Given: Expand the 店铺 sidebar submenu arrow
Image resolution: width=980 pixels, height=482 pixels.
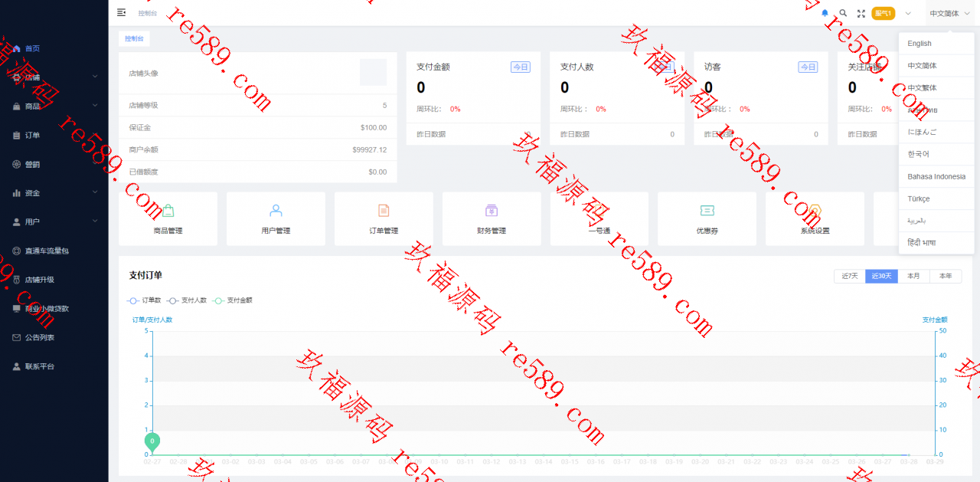Looking at the screenshot, I should pos(95,77).
